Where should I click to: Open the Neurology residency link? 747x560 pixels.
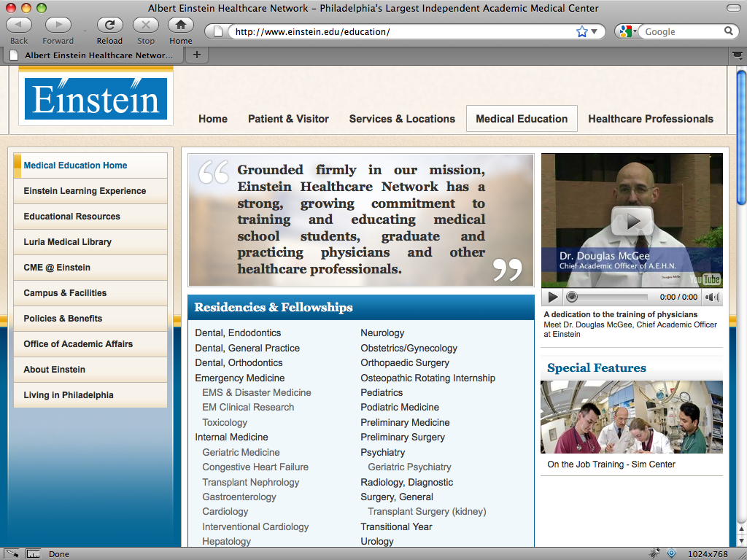tap(382, 332)
